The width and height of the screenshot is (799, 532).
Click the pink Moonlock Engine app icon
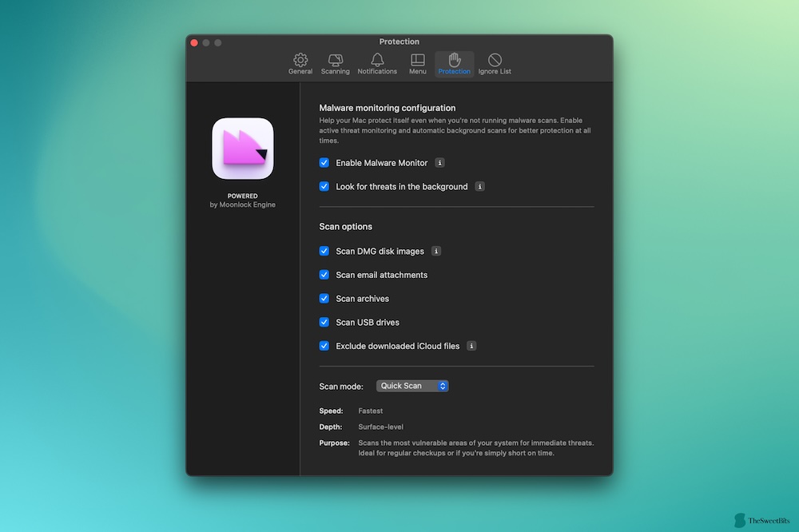pos(243,149)
